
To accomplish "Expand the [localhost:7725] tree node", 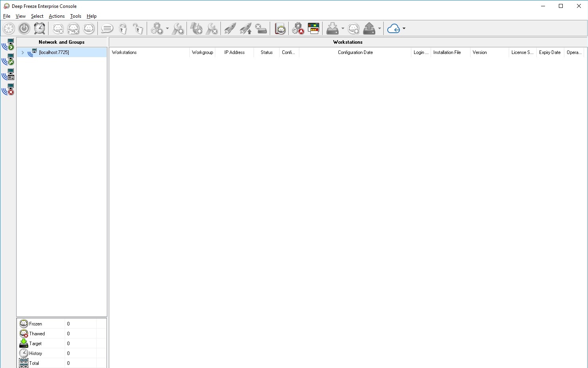I will point(23,52).
